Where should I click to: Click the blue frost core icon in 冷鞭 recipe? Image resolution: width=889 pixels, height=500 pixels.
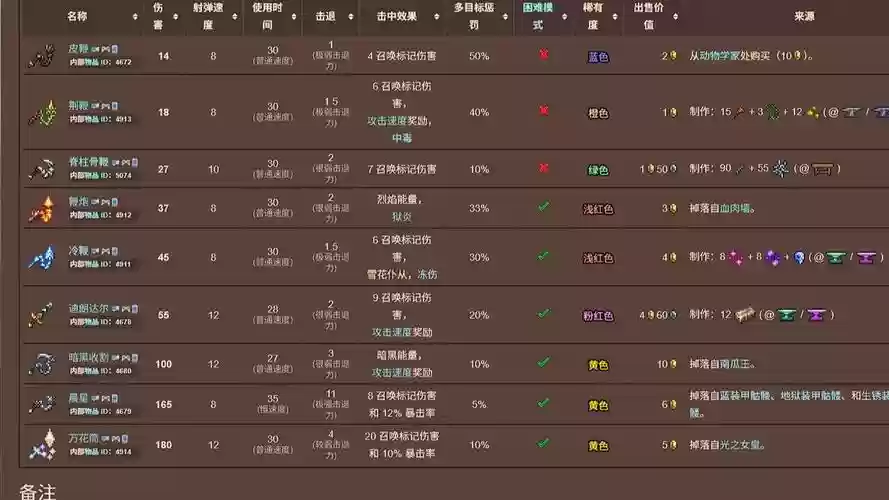point(799,258)
